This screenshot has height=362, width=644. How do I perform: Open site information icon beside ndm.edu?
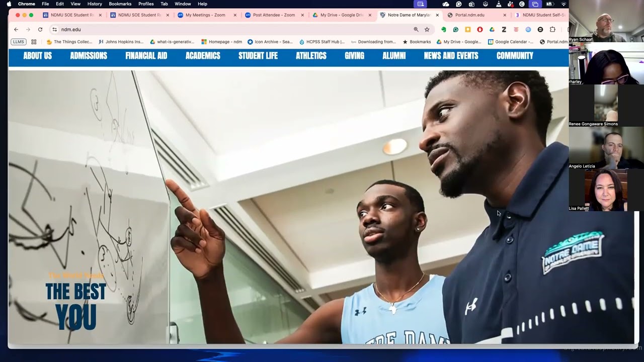tap(54, 30)
